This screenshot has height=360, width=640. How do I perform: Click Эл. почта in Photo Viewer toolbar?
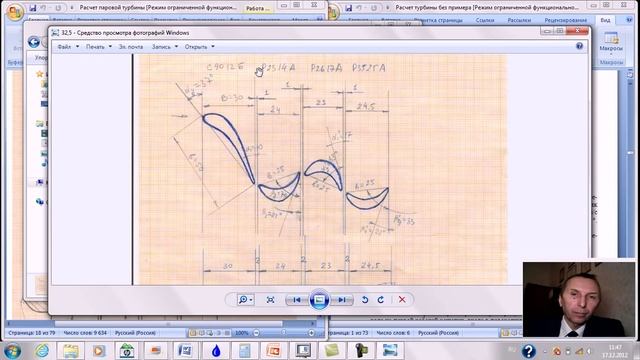131,47
